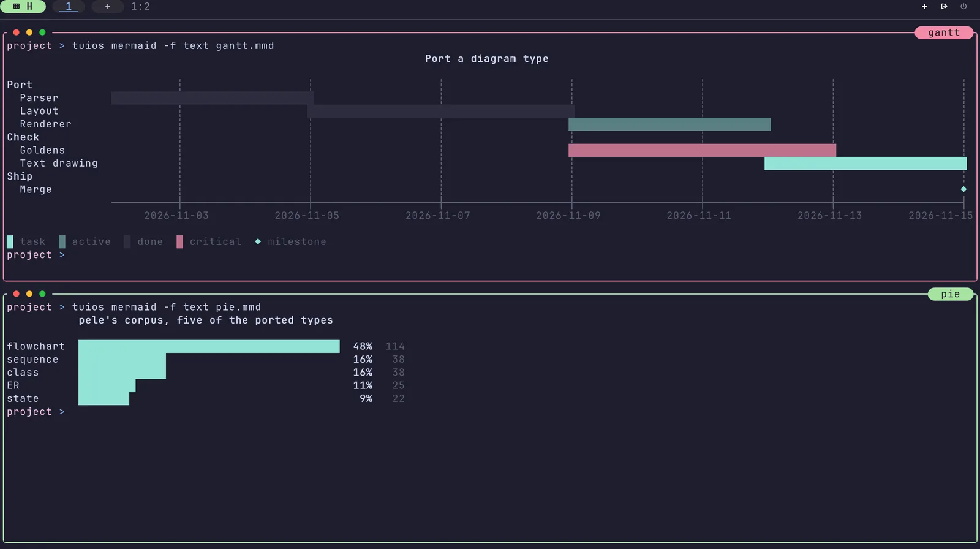This screenshot has width=980, height=549.
Task: Select the Text drawing task bar
Action: click(x=865, y=164)
